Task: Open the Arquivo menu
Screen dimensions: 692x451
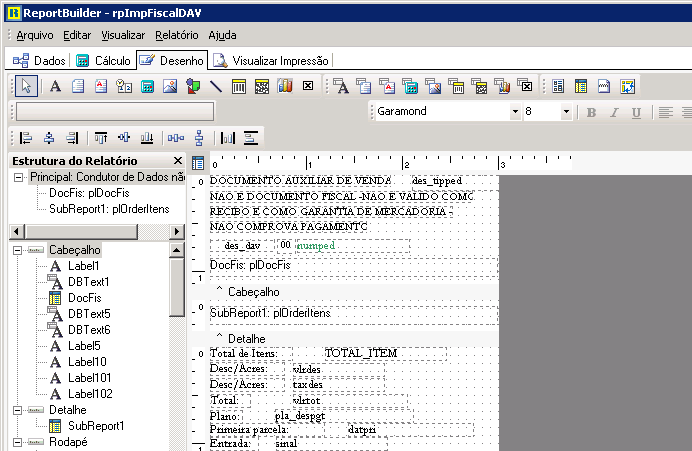Action: tap(35, 35)
